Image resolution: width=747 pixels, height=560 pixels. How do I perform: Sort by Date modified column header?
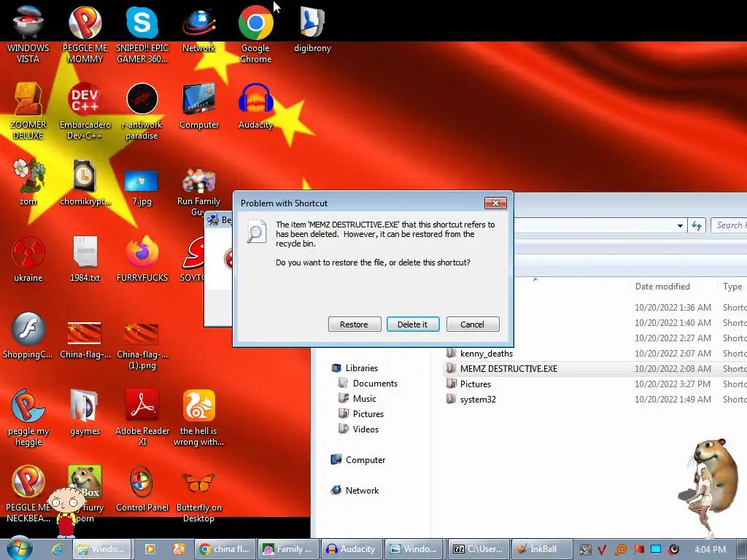click(662, 286)
